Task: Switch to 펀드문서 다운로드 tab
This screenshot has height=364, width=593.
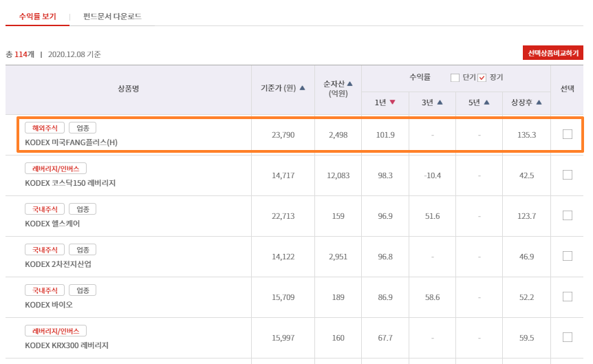Action: pyautogui.click(x=112, y=17)
